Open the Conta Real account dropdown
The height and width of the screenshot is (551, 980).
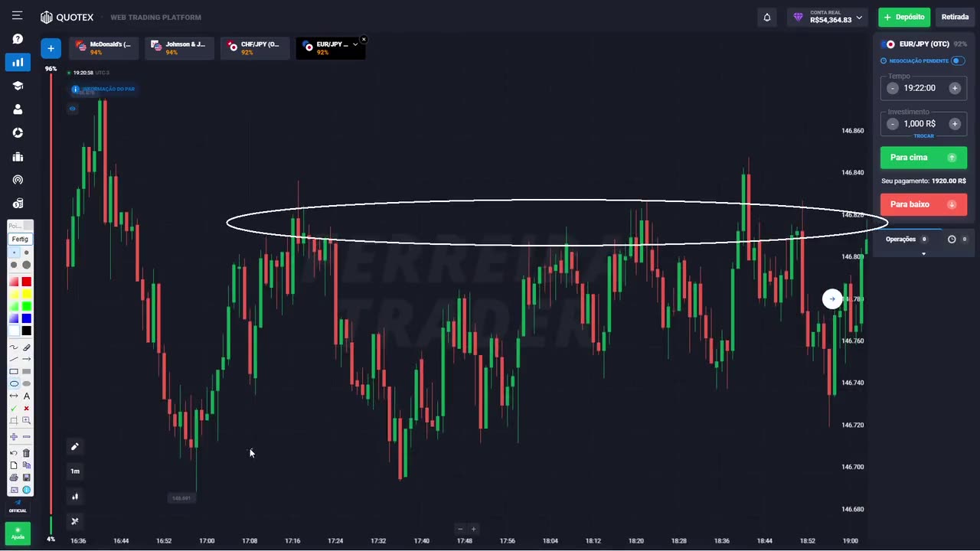(828, 17)
